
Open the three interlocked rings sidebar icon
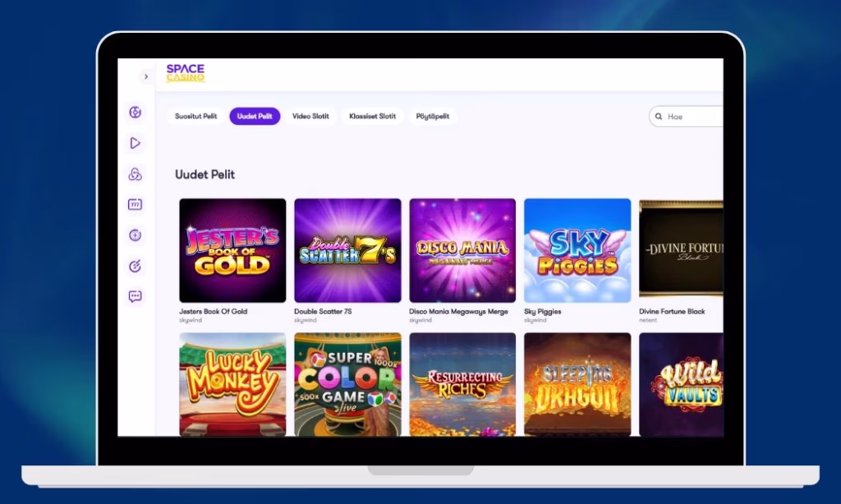pyautogui.click(x=136, y=174)
